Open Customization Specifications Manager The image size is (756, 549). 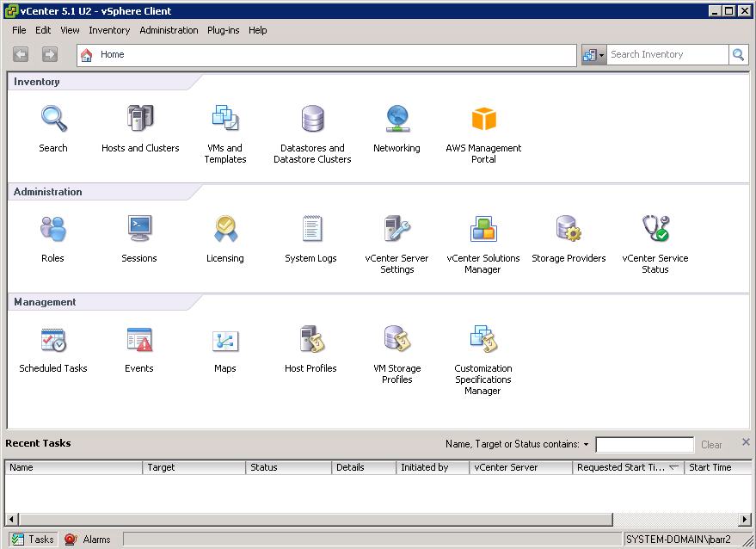click(x=482, y=339)
